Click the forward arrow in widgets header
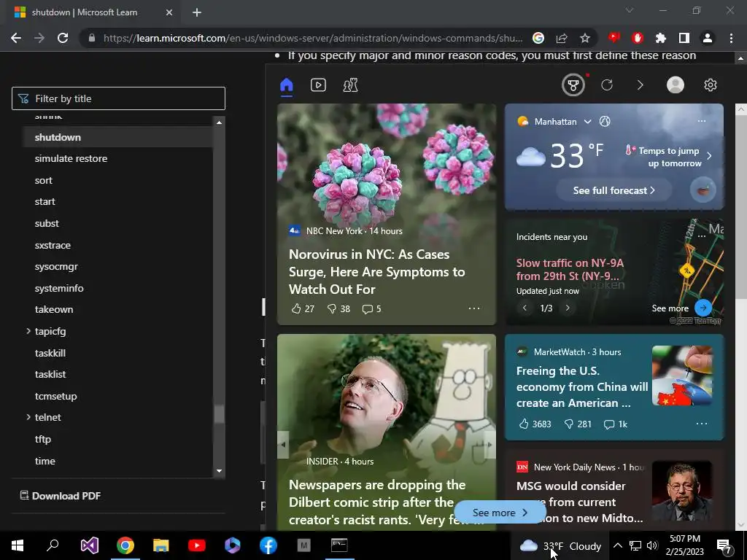Image resolution: width=747 pixels, height=560 pixels. click(x=640, y=85)
